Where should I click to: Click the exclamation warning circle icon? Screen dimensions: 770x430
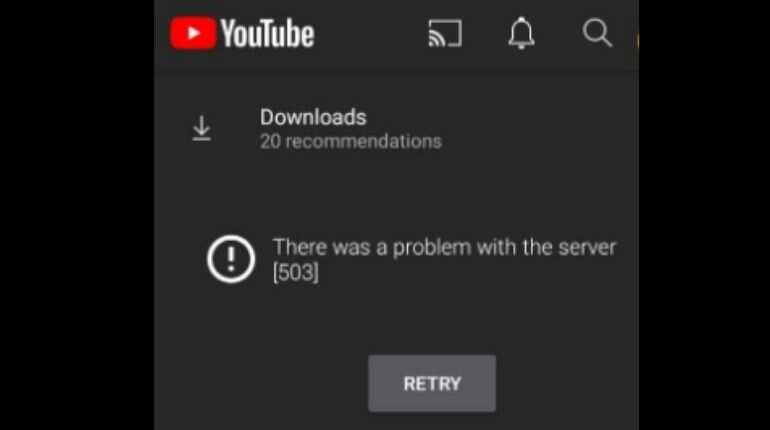click(231, 259)
